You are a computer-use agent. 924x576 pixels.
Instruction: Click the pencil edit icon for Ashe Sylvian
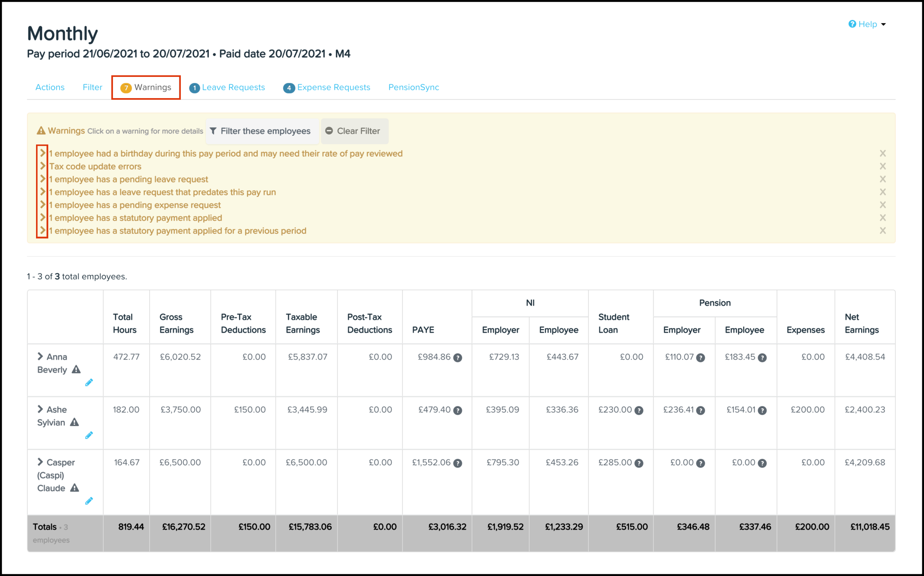point(89,435)
